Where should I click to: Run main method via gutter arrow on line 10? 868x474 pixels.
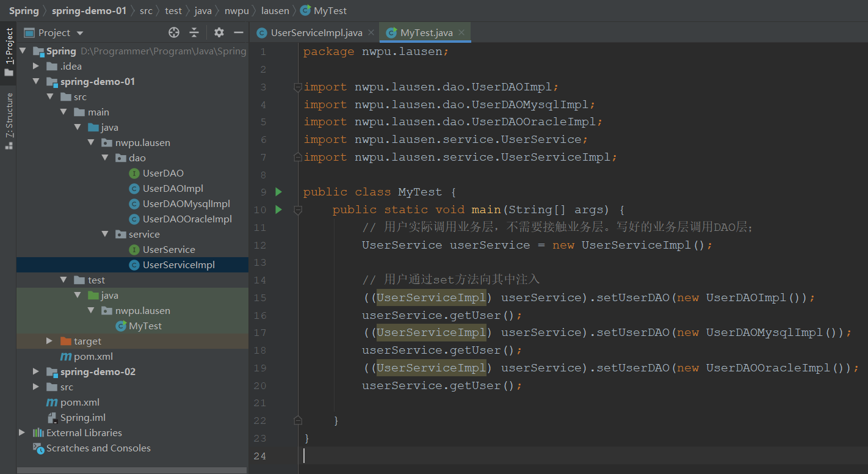click(278, 210)
